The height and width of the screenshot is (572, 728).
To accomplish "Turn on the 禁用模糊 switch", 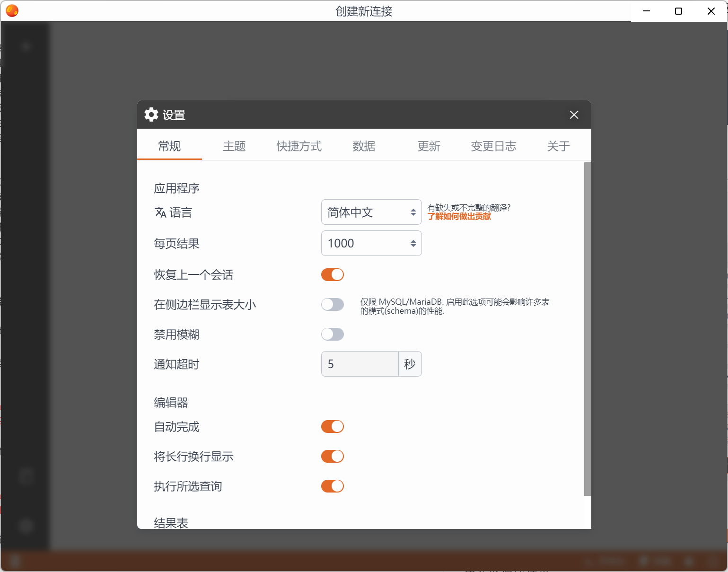I will tap(333, 334).
